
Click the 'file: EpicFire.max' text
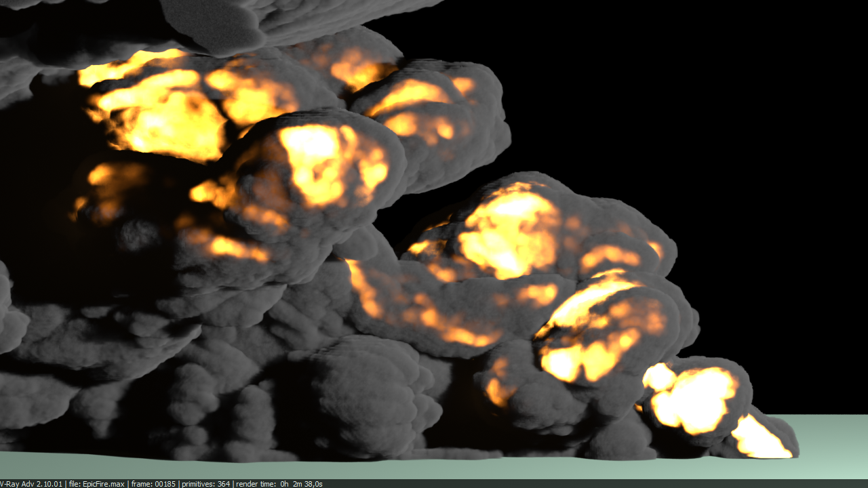point(97,484)
